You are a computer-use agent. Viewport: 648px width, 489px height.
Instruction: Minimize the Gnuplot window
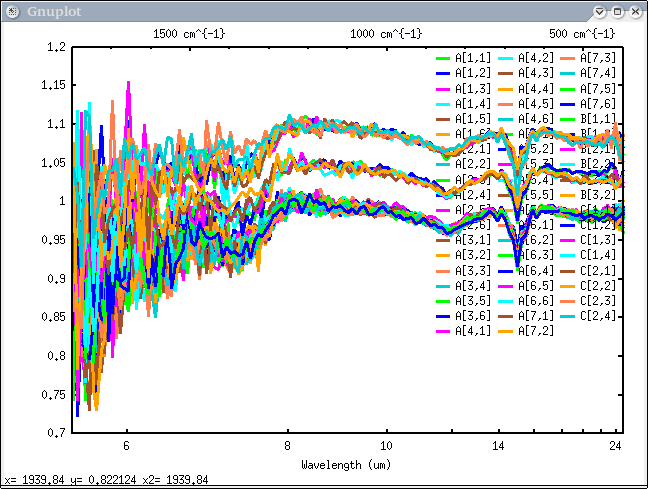click(601, 11)
